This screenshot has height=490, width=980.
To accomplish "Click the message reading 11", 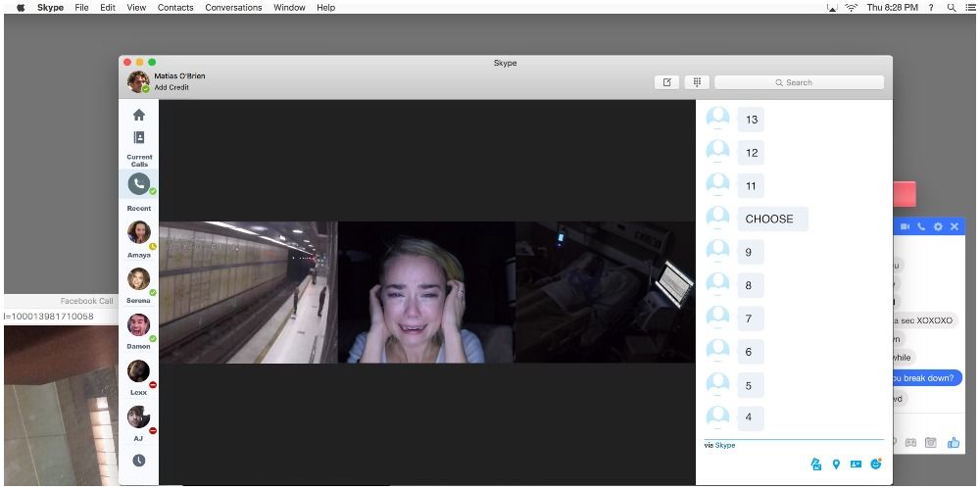I will coord(752,186).
